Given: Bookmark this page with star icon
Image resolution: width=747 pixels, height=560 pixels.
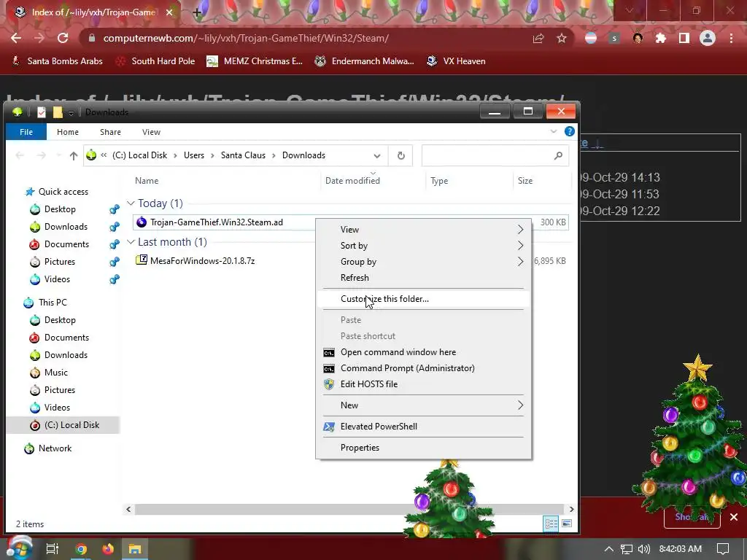Looking at the screenshot, I should [x=562, y=38].
